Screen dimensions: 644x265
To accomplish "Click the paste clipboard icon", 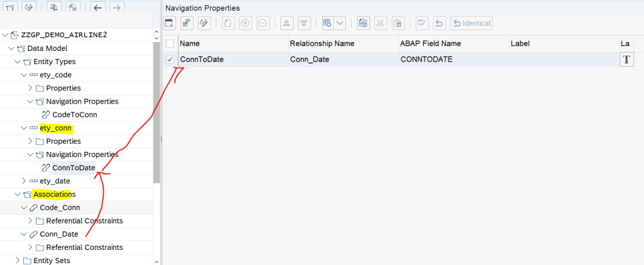I will point(397,23).
